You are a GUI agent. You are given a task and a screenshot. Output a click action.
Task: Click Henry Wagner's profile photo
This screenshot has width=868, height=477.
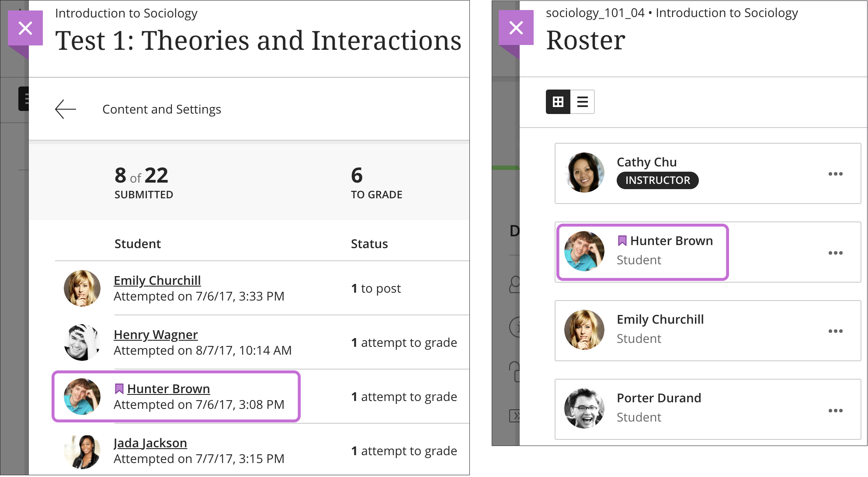pyautogui.click(x=82, y=342)
